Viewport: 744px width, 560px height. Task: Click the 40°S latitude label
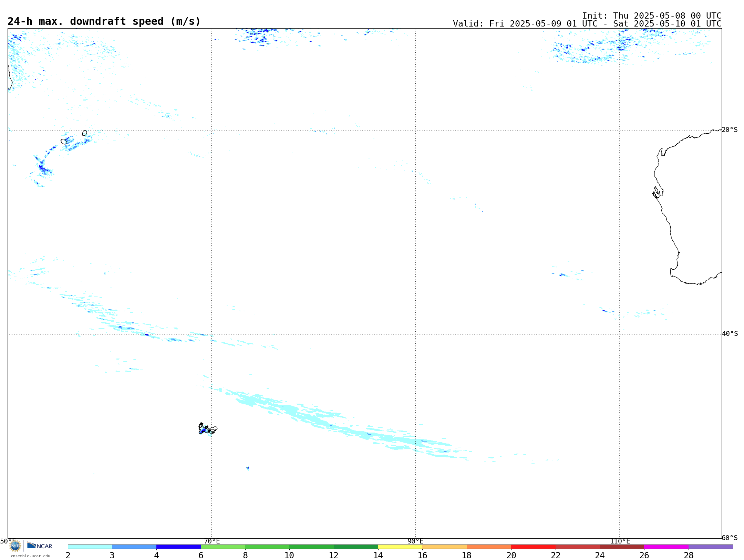(730, 334)
